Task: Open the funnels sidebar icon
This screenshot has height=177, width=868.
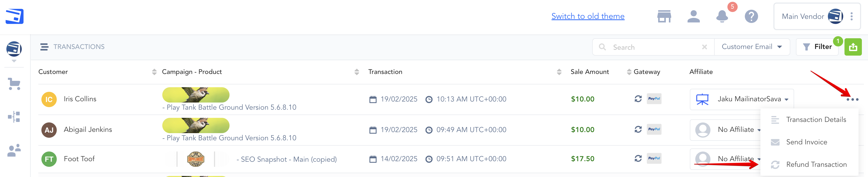Action: click(x=14, y=117)
